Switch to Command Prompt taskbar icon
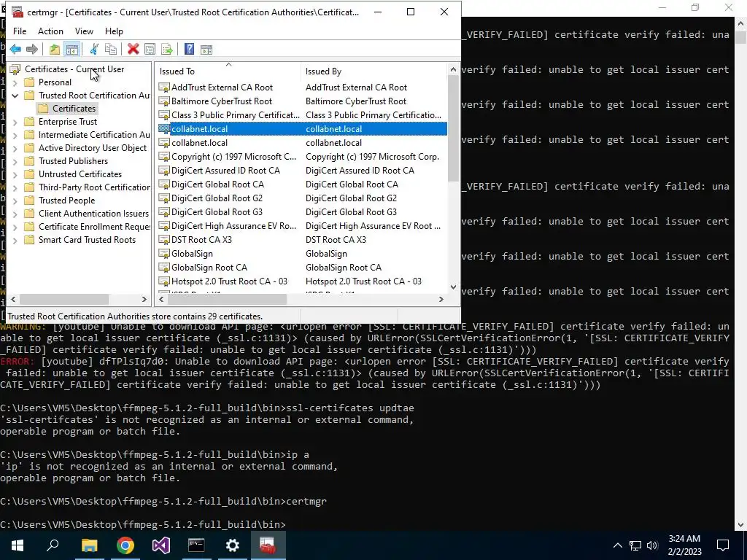The height and width of the screenshot is (560, 747). tap(196, 545)
